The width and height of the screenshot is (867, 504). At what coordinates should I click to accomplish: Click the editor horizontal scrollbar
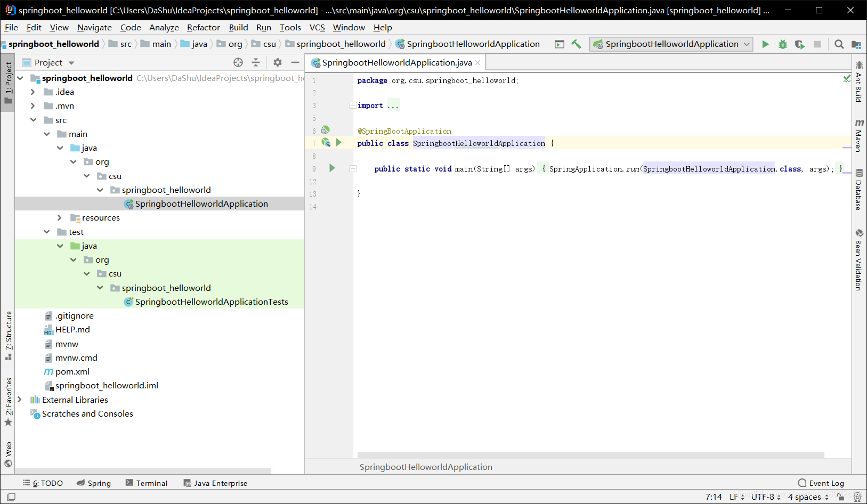point(590,455)
